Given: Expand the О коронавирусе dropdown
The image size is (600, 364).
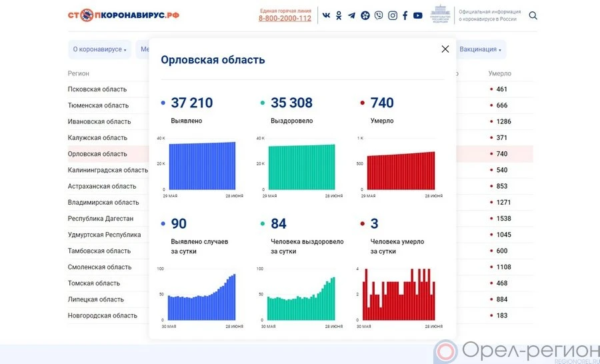Looking at the screenshot, I should pyautogui.click(x=99, y=49).
